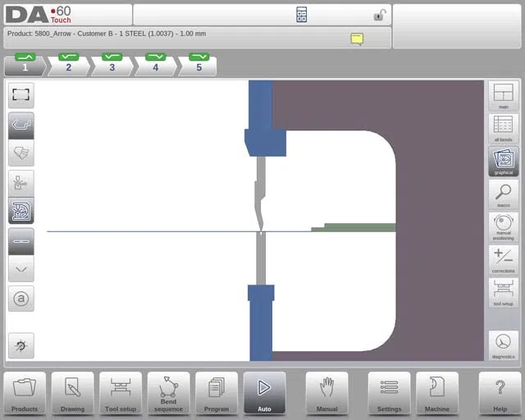Open the Bend sequence mode
The image size is (525, 420).
tap(168, 394)
